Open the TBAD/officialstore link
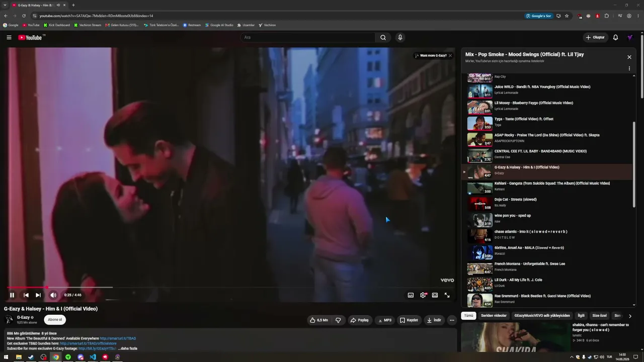This screenshot has height=362, width=644. point(88,343)
